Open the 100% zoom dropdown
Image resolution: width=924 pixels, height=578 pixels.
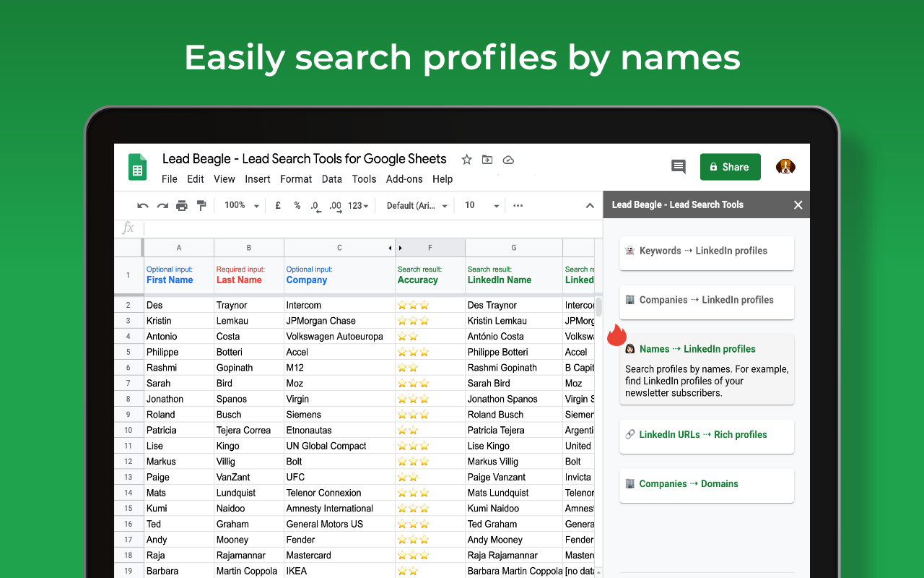(241, 206)
